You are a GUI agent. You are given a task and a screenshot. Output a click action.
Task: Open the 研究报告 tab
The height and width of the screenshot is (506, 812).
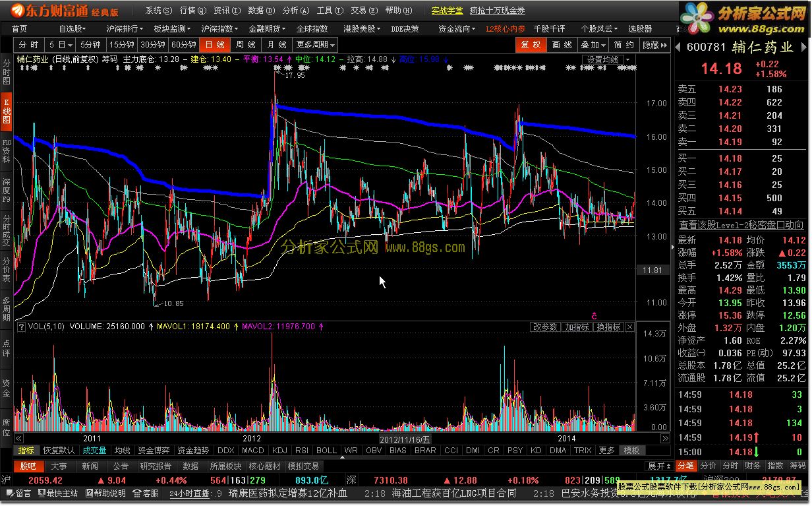coord(156,466)
